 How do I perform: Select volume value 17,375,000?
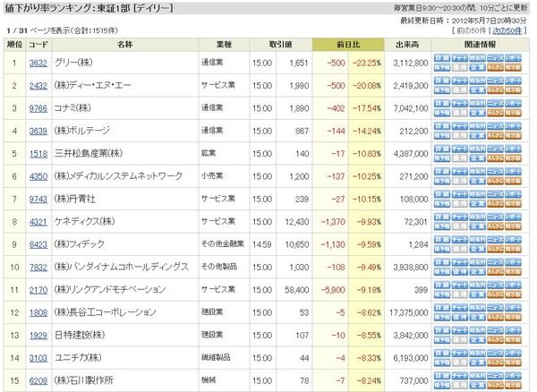click(x=409, y=312)
